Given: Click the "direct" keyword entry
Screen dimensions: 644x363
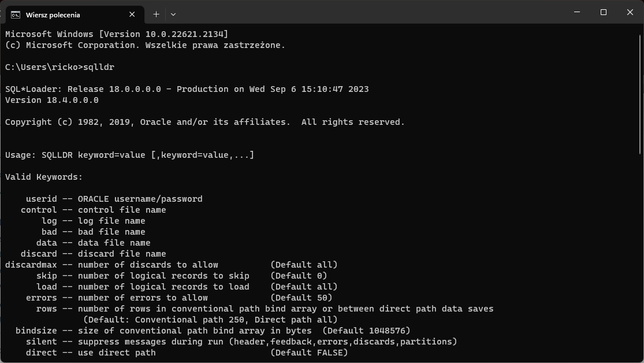Looking at the screenshot, I should click(x=41, y=353).
